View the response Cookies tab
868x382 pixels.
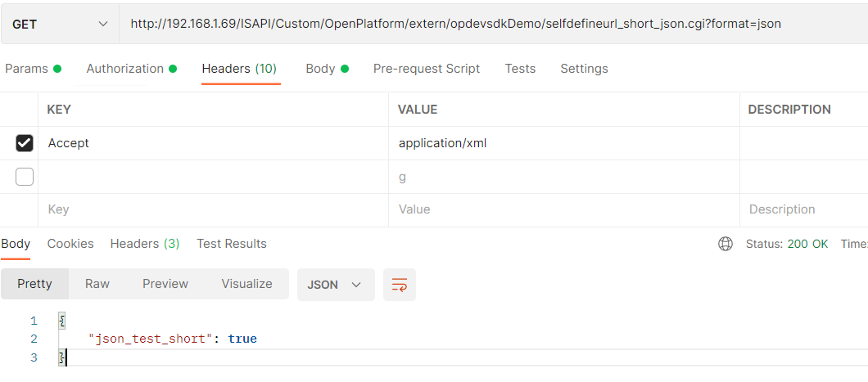(70, 244)
